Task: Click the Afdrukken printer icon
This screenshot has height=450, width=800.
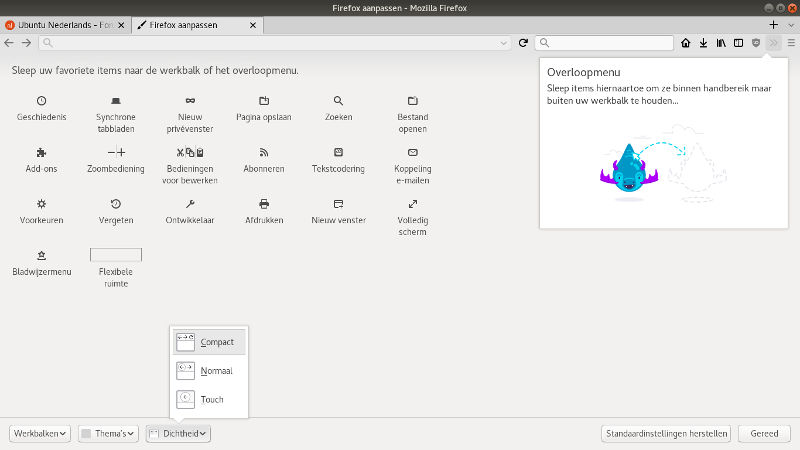Action: (264, 204)
